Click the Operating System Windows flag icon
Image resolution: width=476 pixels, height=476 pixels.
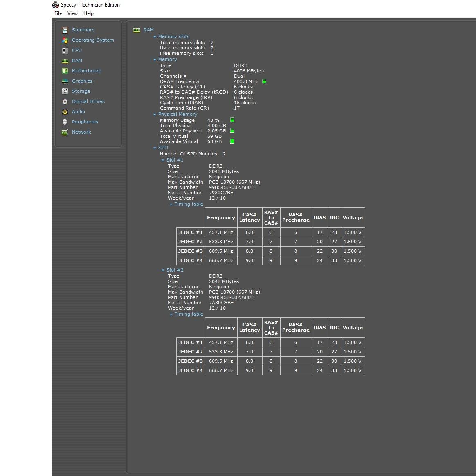[65, 40]
